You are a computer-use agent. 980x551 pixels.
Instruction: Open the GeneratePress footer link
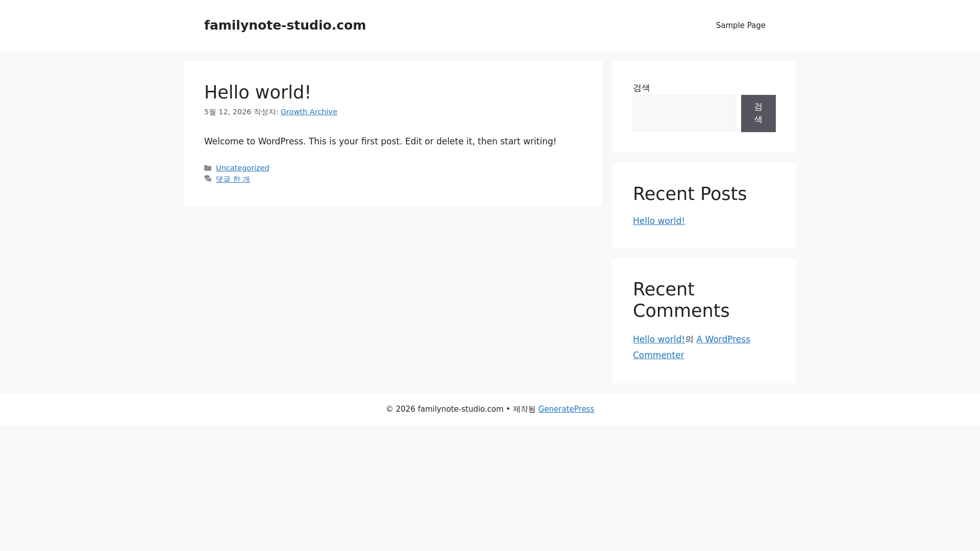tap(566, 409)
